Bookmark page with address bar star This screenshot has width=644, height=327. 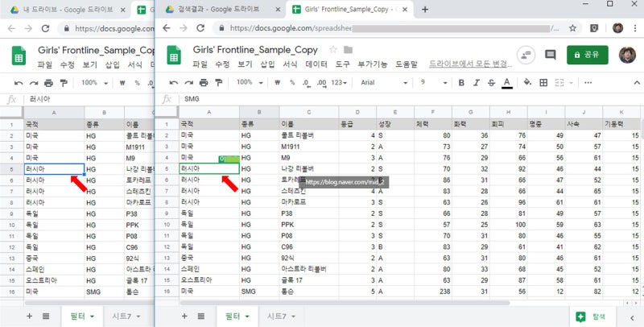pos(572,28)
